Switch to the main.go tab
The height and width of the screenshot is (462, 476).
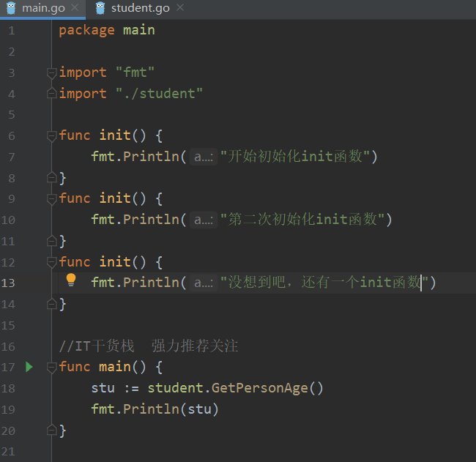point(43,8)
